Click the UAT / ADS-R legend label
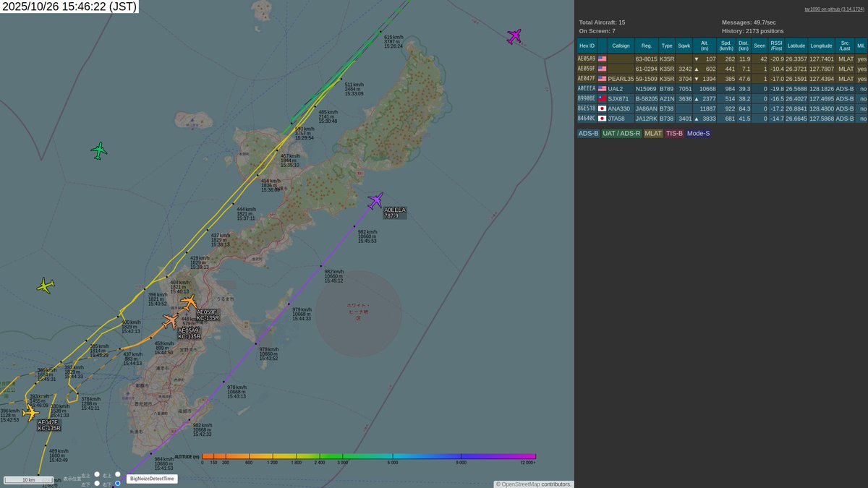The width and height of the screenshot is (868, 488). (x=621, y=133)
